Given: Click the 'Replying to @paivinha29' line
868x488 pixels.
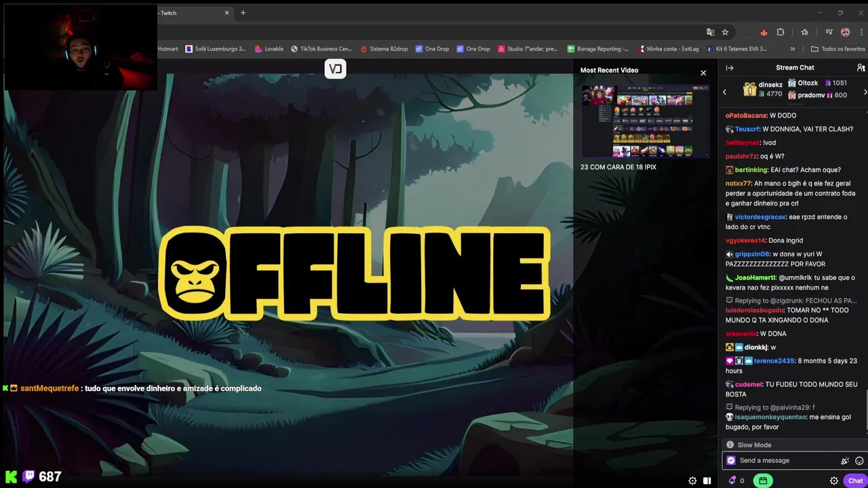Looking at the screenshot, I should (x=770, y=407).
